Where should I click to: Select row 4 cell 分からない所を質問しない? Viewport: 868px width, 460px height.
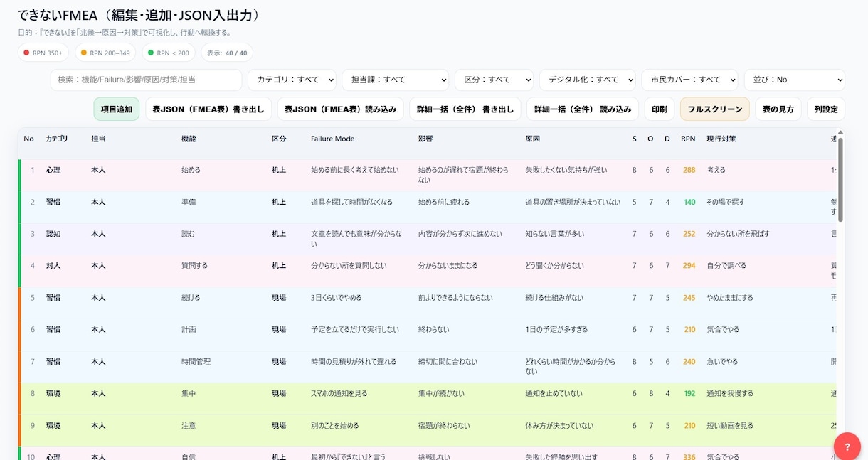tap(349, 266)
